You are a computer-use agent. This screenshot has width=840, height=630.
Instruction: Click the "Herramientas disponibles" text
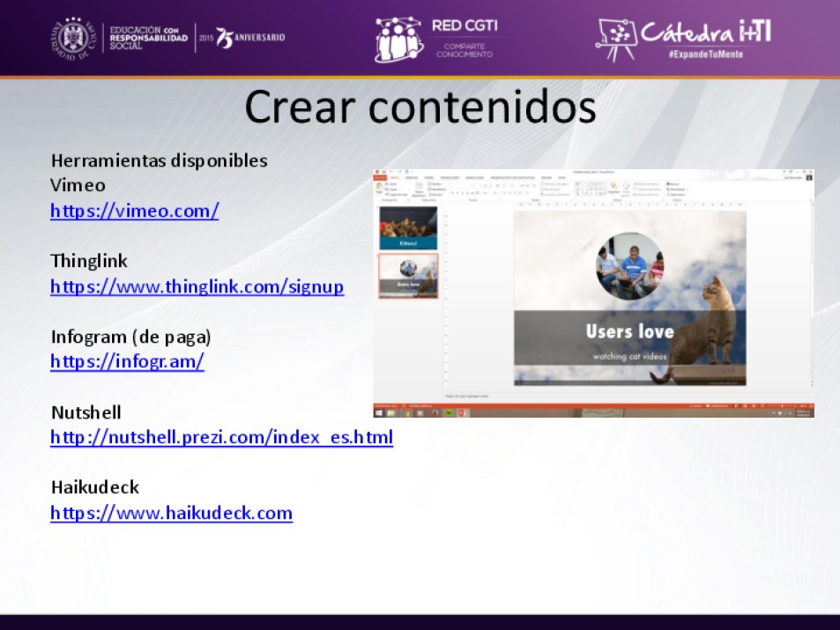pyautogui.click(x=160, y=160)
